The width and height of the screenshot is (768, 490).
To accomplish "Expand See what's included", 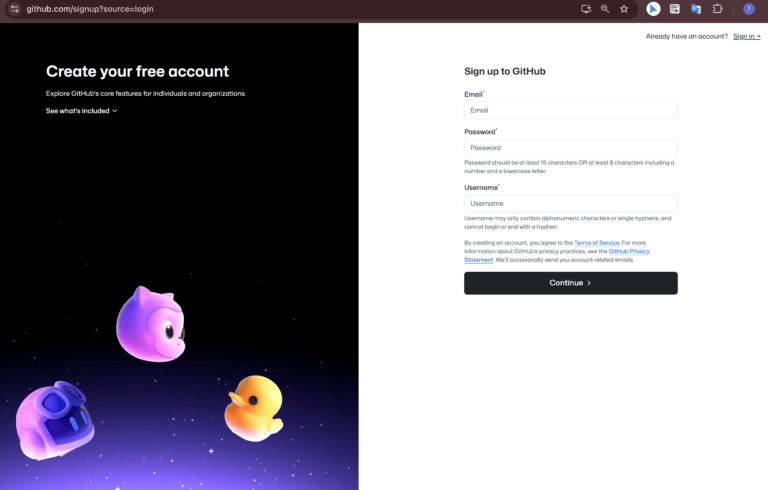I will click(x=81, y=111).
